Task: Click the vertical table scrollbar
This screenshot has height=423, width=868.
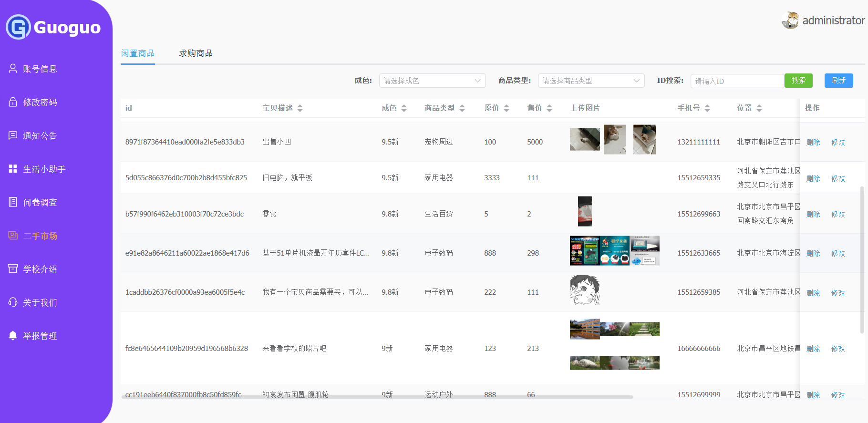Action: 862,260
